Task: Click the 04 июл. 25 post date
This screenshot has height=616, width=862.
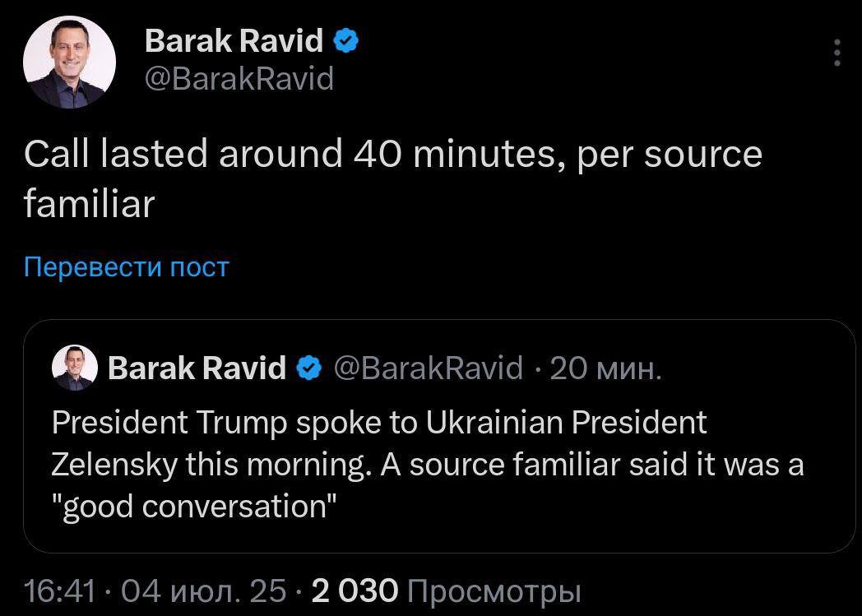Action: (204, 591)
